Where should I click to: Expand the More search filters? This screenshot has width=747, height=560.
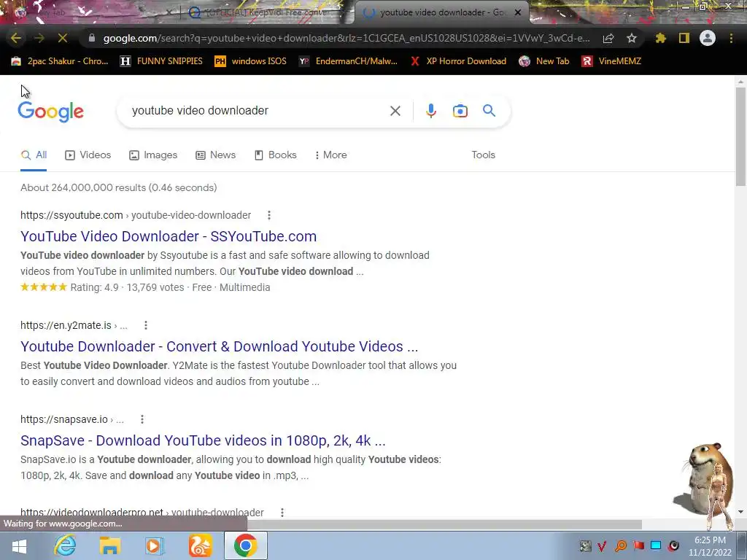click(x=330, y=155)
